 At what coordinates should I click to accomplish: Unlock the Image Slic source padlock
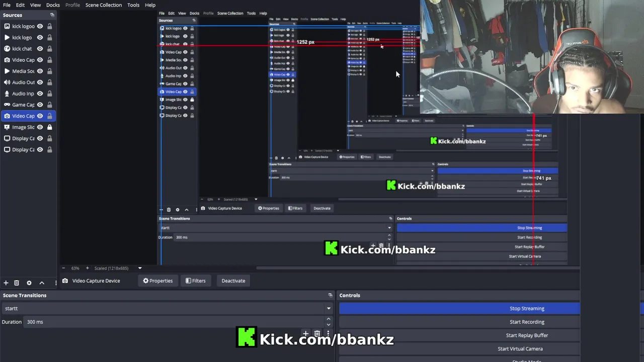[x=49, y=127]
